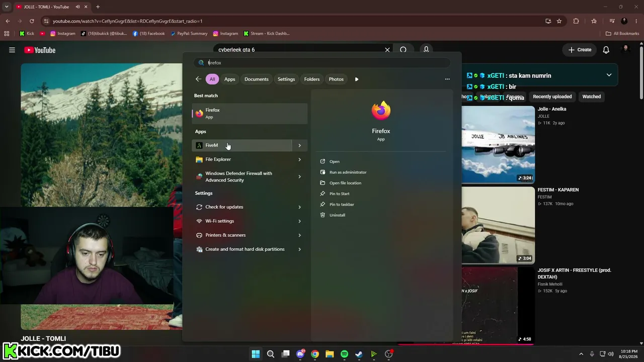644x362 pixels.
Task: Open the Jolle - Anelka video thumbnail
Action: 498,144
